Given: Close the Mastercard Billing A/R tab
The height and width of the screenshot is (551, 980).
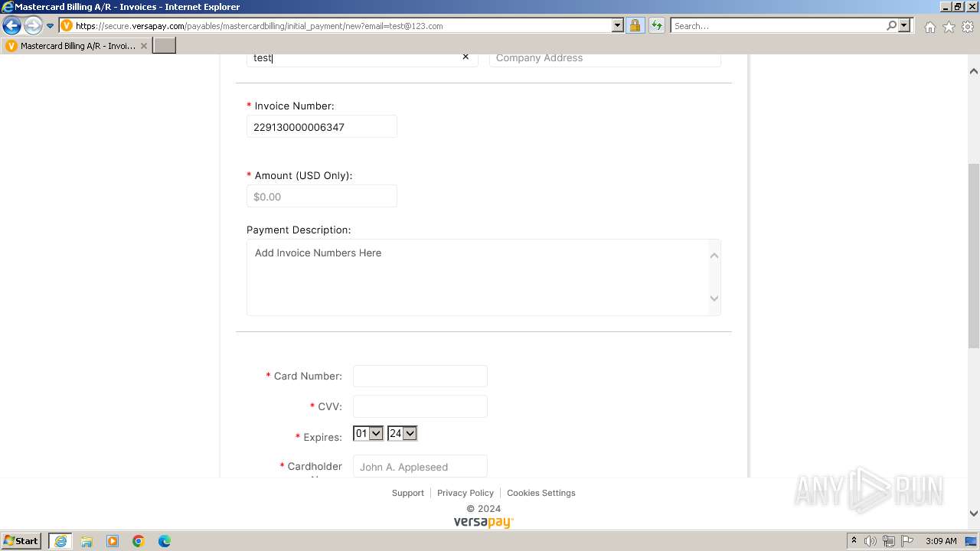Looking at the screenshot, I should (x=144, y=46).
